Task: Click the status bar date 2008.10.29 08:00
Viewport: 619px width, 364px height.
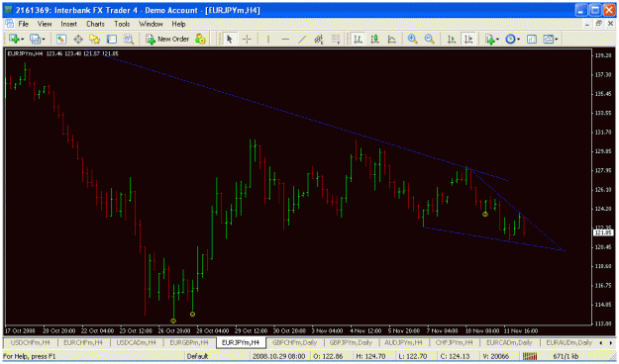Action: pyautogui.click(x=279, y=356)
